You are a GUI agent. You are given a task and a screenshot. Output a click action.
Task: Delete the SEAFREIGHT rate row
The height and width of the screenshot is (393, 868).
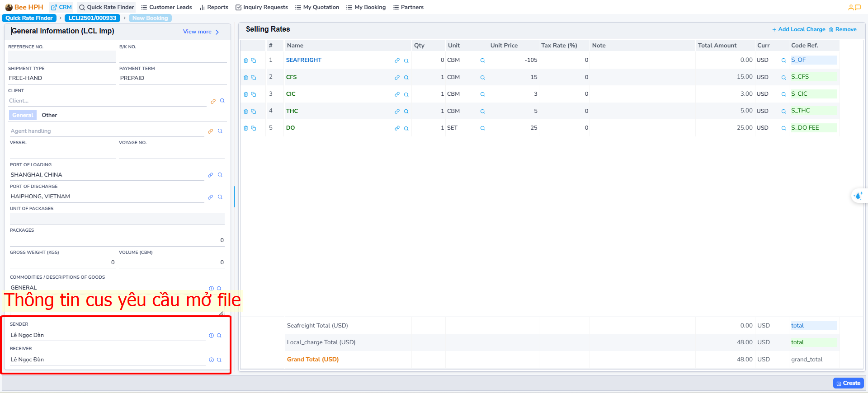[245, 61]
